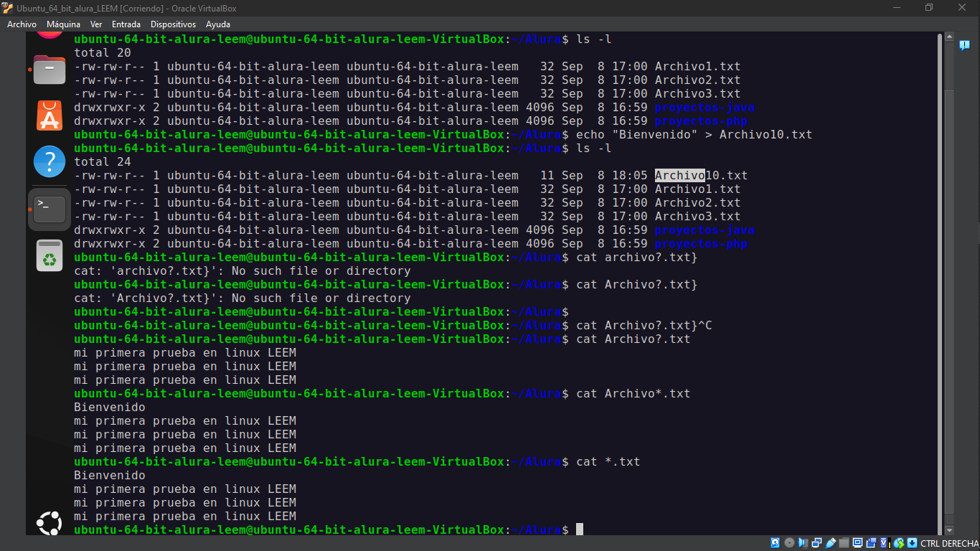Open the Dispositivos menu
Viewport: 980px width, 551px height.
(x=173, y=24)
